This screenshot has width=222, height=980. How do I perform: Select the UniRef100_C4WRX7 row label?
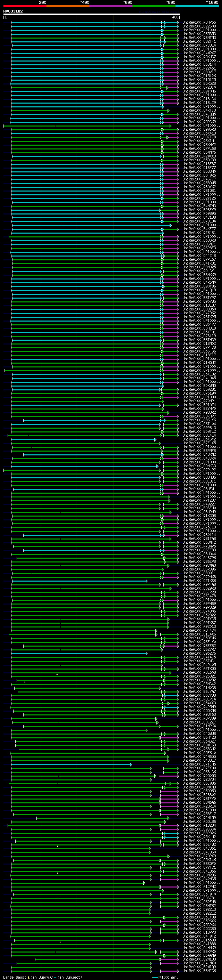coord(199,53)
